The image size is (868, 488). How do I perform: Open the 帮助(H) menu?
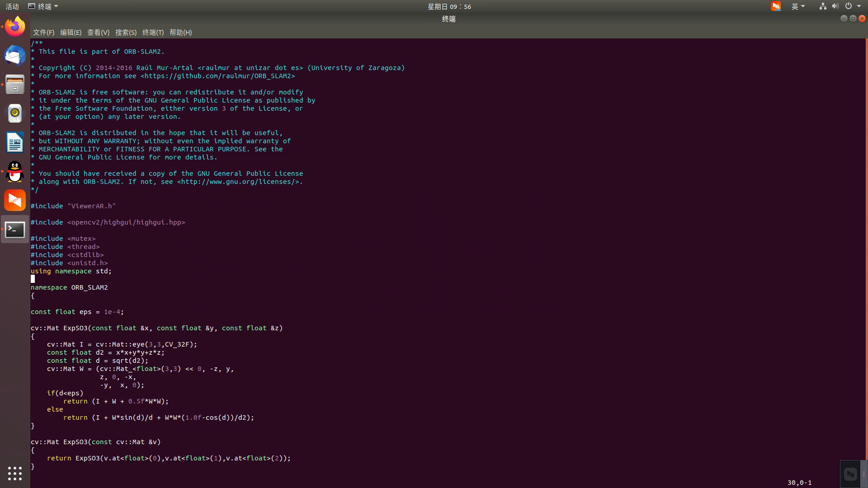click(180, 33)
